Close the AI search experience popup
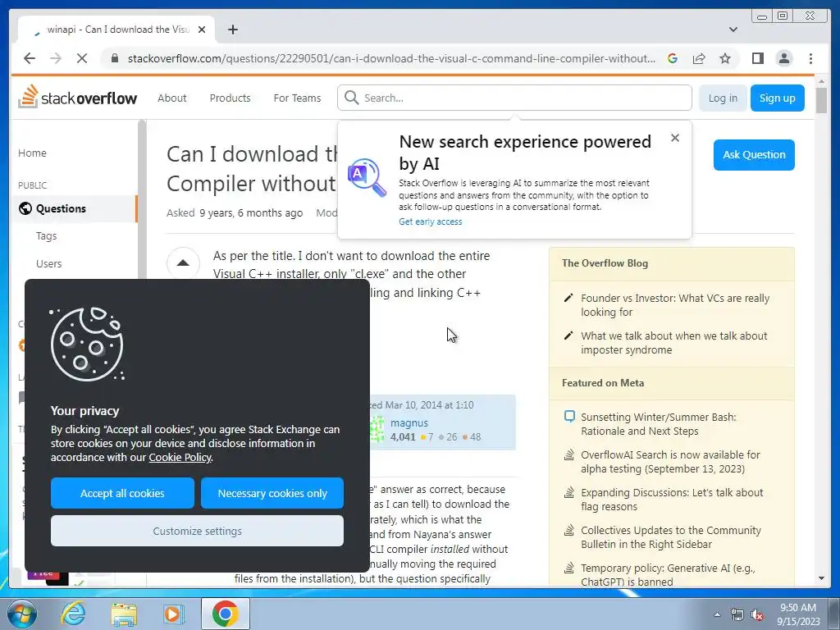Image resolution: width=840 pixels, height=630 pixels. (675, 138)
